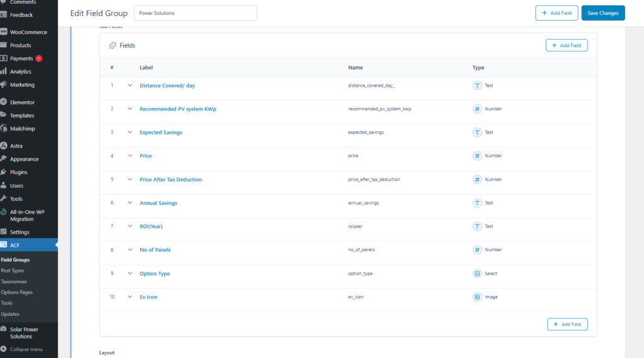
Task: Select the Astra theme icon
Action: (4, 146)
